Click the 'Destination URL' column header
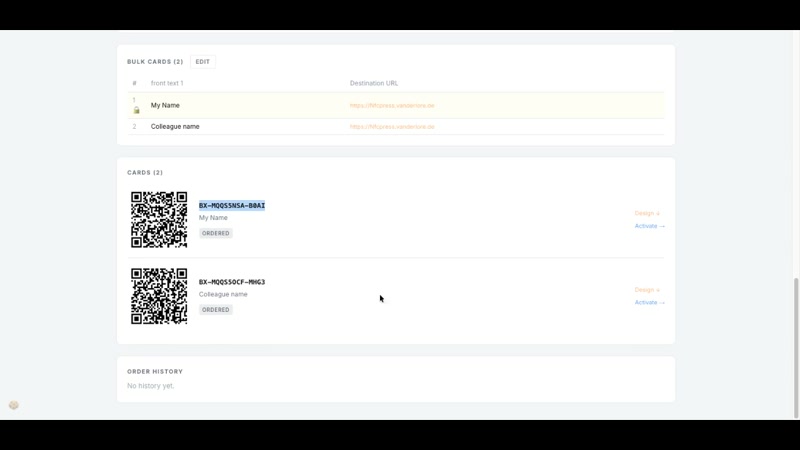Screen dimensions: 800x450 (373, 83)
